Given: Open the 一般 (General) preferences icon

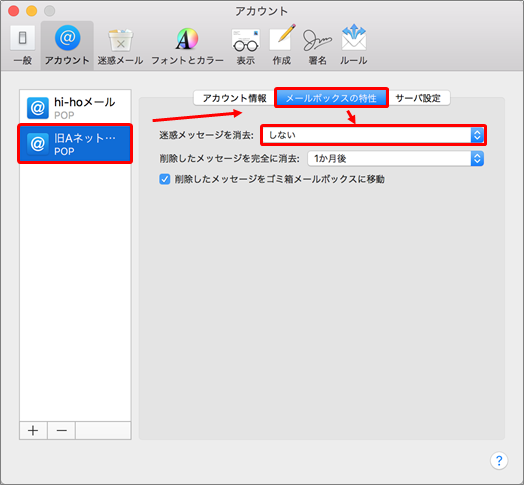Looking at the screenshot, I should (22, 45).
